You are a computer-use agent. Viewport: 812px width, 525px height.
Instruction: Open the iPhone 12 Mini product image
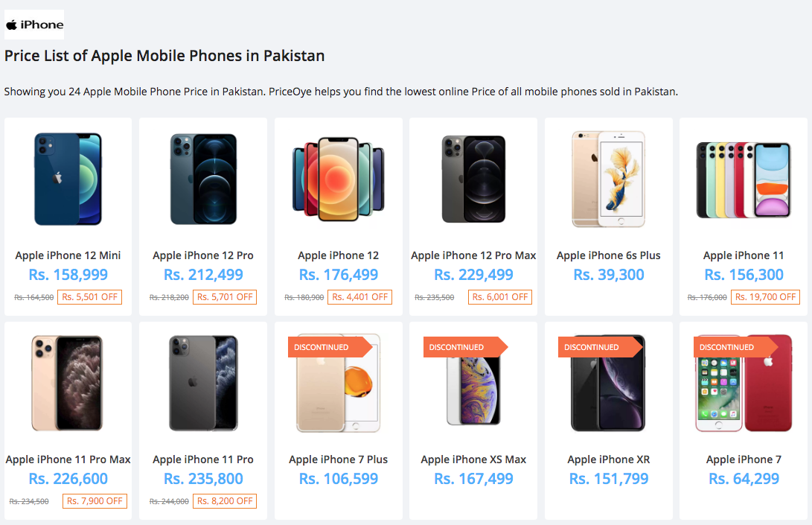tap(68, 179)
